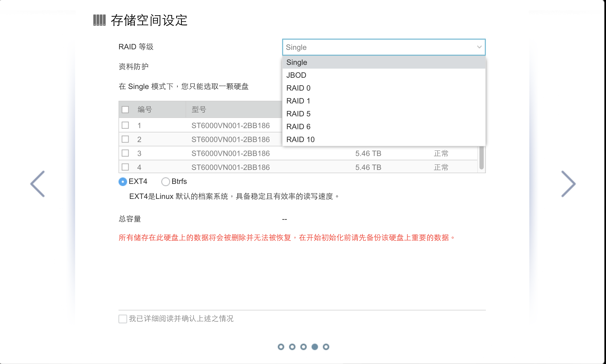Choose Single from the RAID list
The image size is (606, 364).
click(384, 62)
